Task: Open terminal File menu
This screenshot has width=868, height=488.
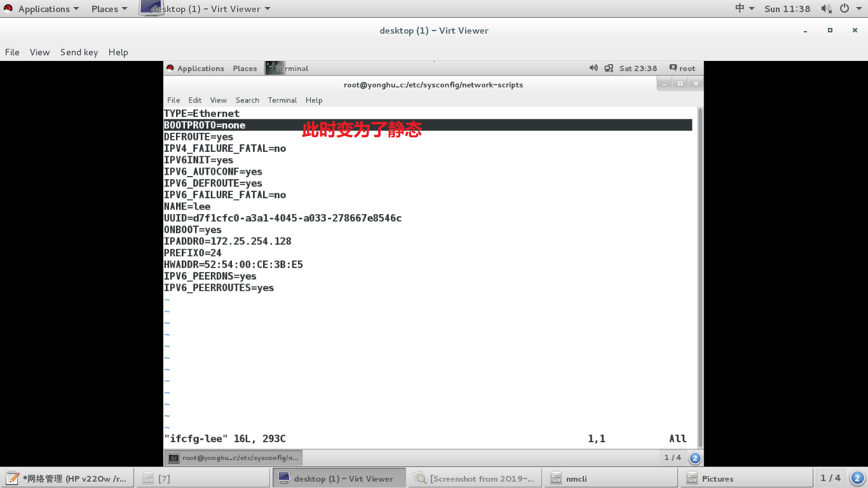Action: pyautogui.click(x=173, y=100)
